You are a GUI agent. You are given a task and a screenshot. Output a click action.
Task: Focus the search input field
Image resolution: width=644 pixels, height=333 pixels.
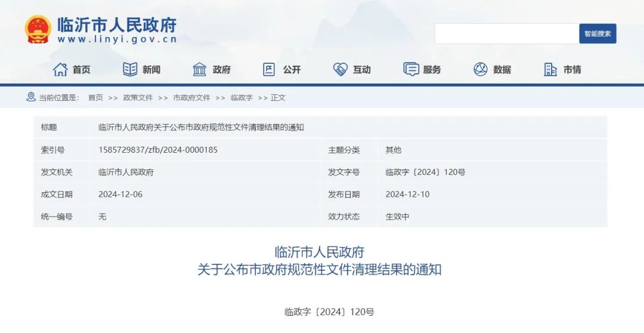tap(506, 33)
